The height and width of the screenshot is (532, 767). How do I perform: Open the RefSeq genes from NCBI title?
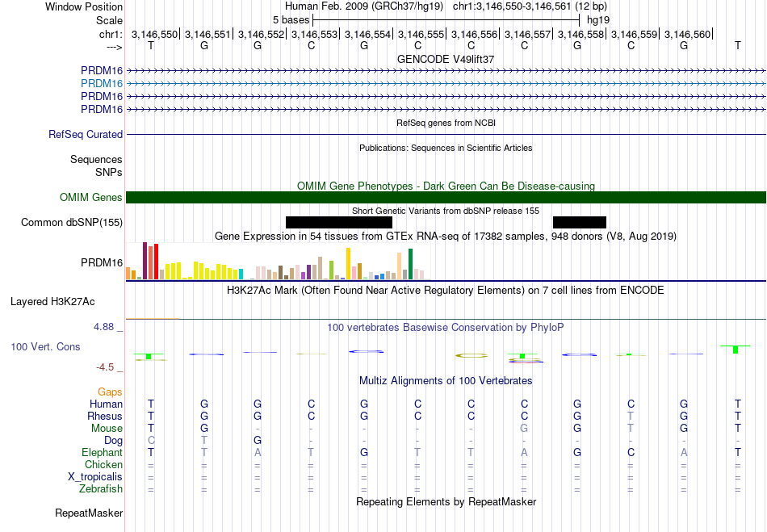coord(446,124)
